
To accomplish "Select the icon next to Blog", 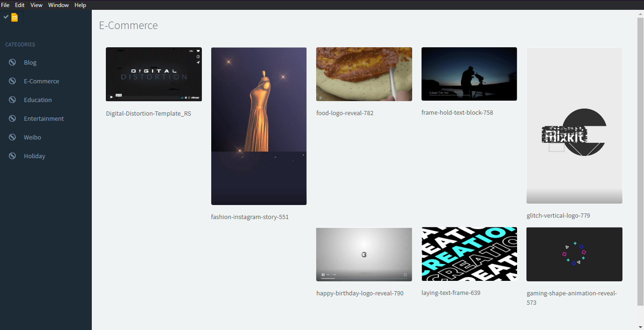I will coord(13,62).
